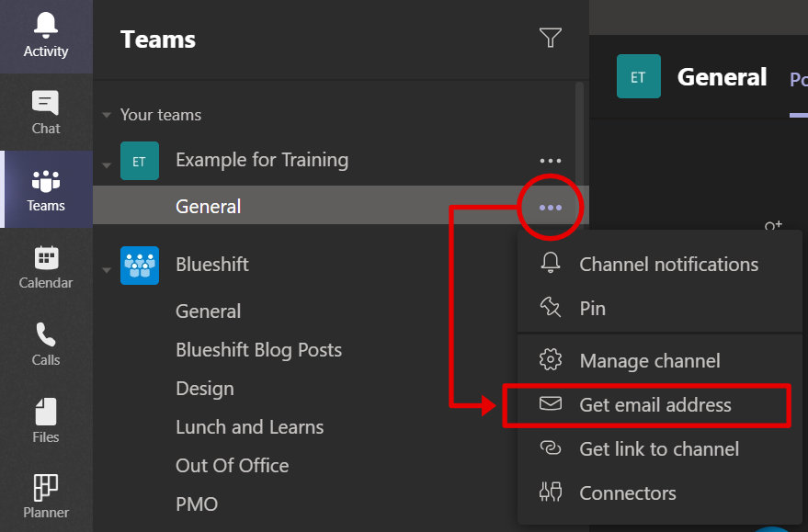Click the General channel header title
This screenshot has height=532, width=808.
pyautogui.click(x=722, y=77)
